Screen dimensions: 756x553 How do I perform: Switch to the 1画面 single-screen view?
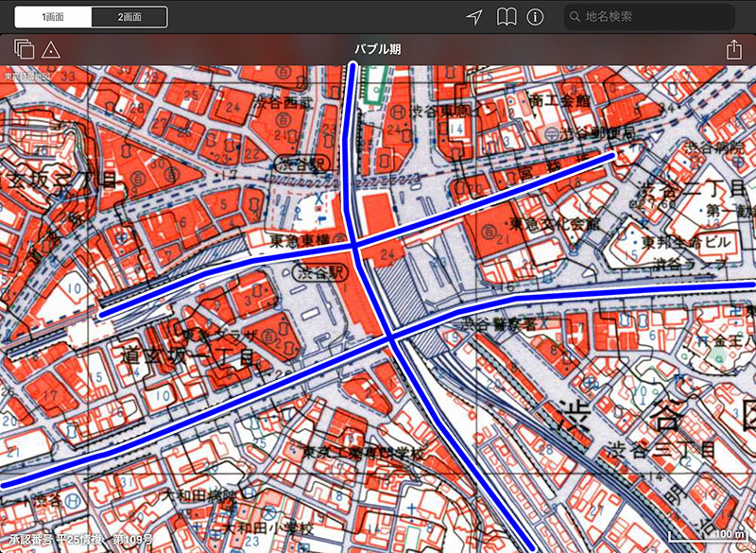(53, 17)
